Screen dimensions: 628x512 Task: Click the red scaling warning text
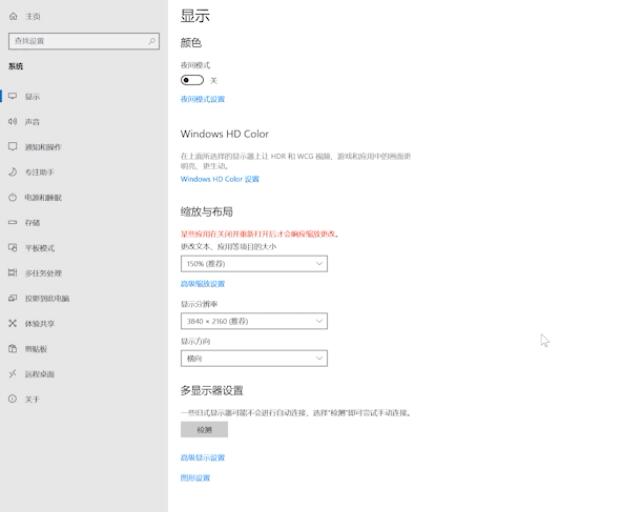pyautogui.click(x=260, y=234)
